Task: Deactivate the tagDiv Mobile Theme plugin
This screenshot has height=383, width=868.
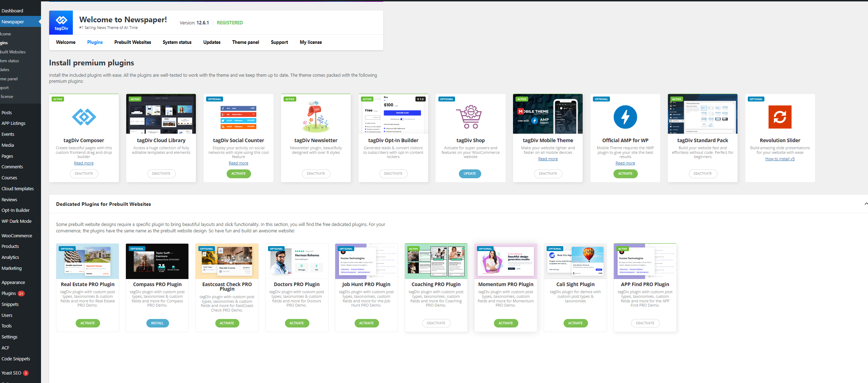Action: [x=548, y=174]
